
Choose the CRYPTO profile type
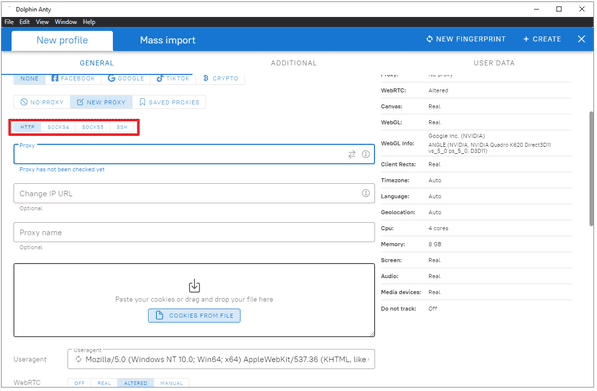click(220, 78)
